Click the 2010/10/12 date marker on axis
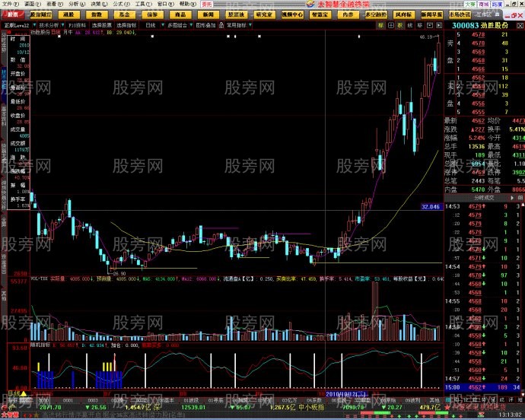This screenshot has height=420, width=525. coord(346,394)
